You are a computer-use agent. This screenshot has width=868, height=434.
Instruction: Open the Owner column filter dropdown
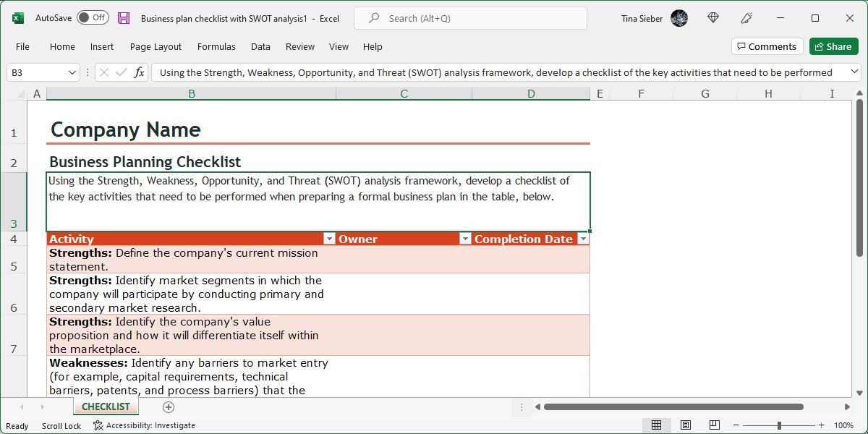pos(465,239)
